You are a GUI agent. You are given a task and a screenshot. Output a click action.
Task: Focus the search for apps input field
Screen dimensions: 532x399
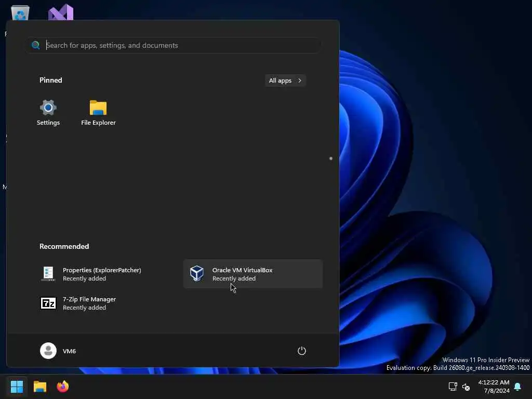point(174,45)
